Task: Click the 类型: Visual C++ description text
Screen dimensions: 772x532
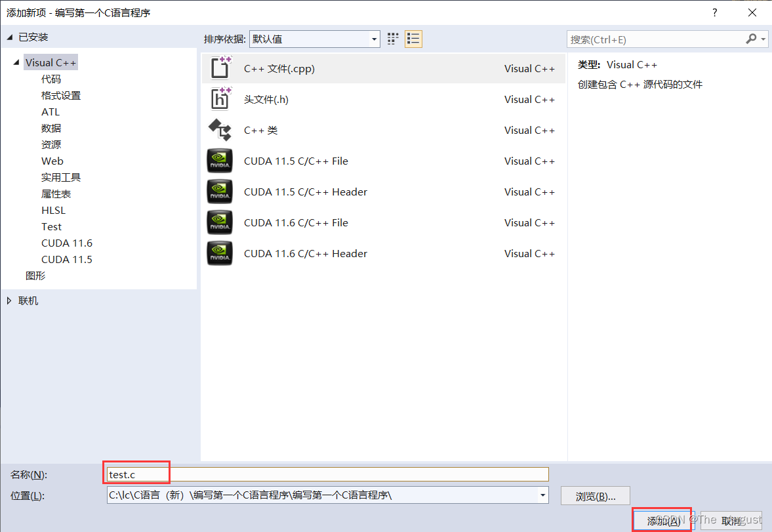Action: click(x=617, y=64)
